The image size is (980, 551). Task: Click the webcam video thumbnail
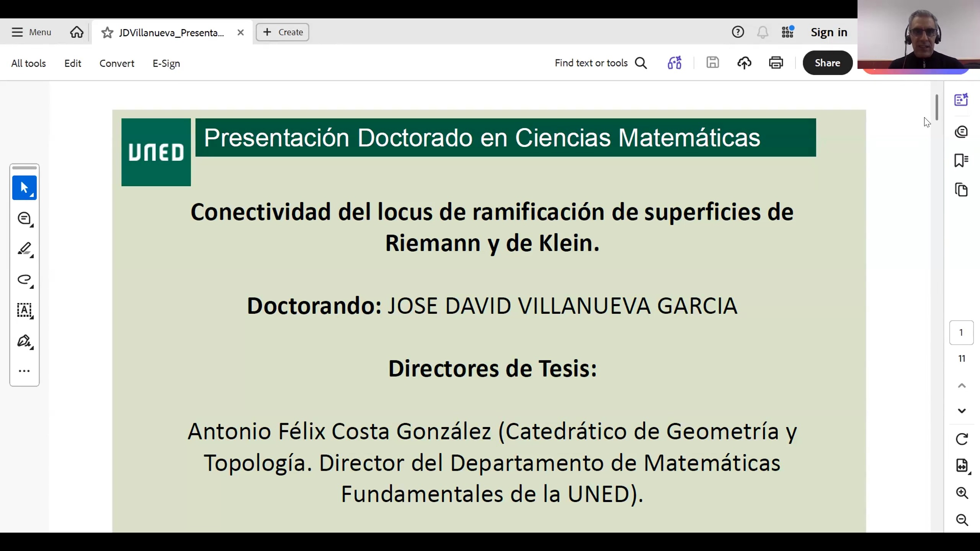coord(919,34)
